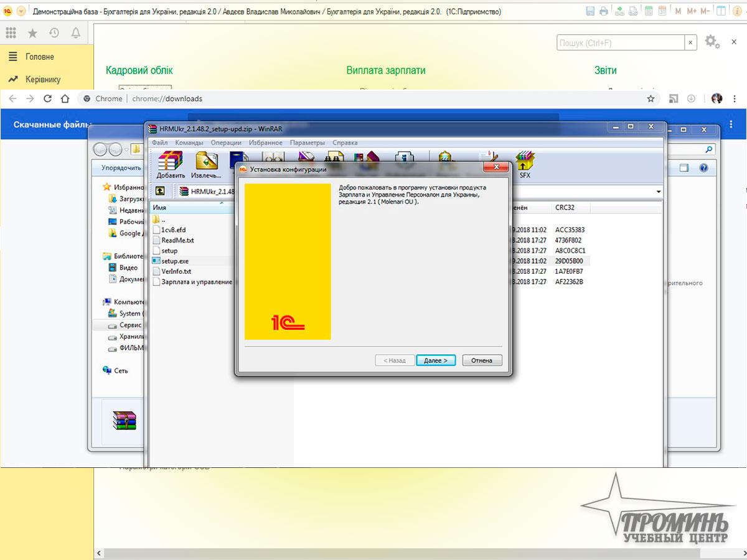This screenshot has width=747, height=560.
Task: Click Chrome bookmark star icon
Action: click(651, 98)
